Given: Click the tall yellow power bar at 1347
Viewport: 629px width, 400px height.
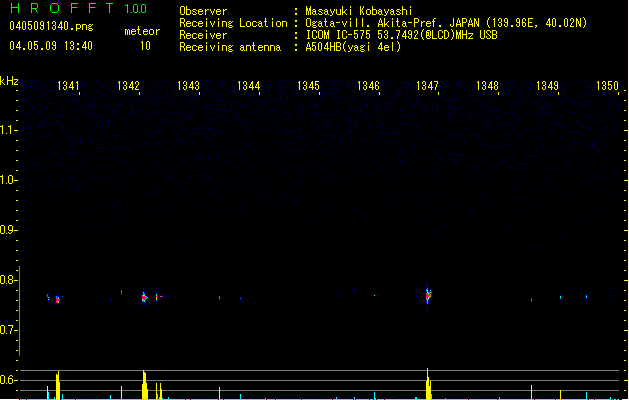Looking at the screenshot, I should point(428,384).
